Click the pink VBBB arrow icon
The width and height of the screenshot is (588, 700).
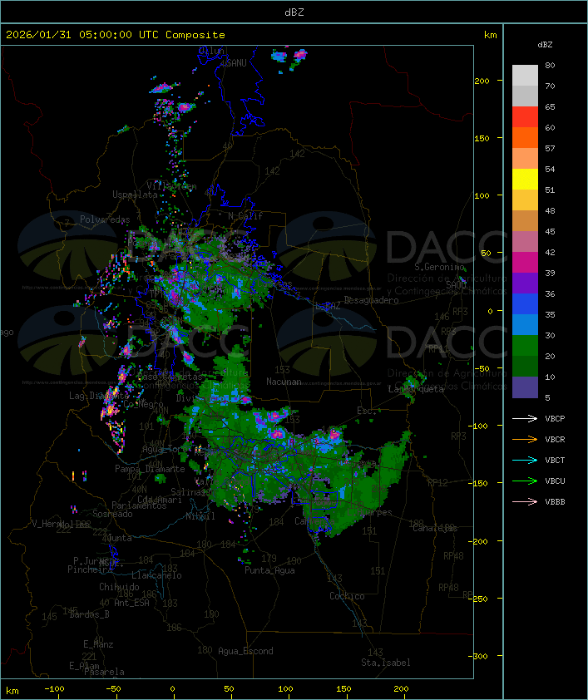point(525,501)
